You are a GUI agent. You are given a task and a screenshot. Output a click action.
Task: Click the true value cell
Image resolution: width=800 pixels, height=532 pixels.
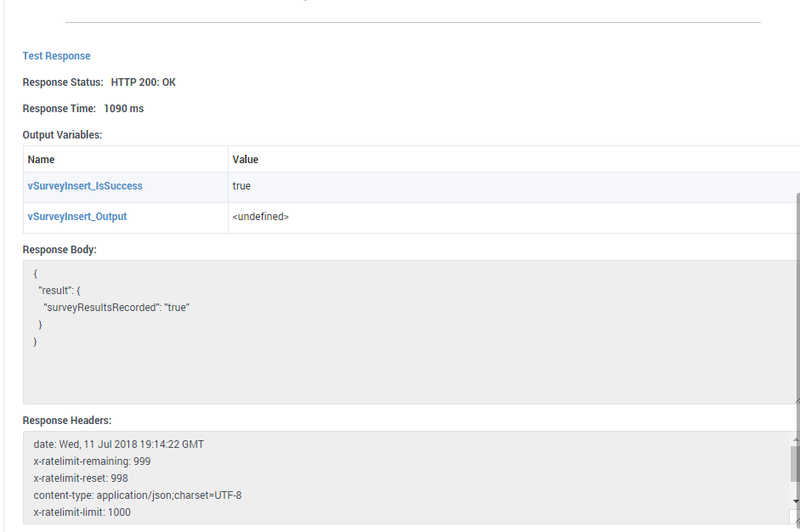pyautogui.click(x=514, y=186)
